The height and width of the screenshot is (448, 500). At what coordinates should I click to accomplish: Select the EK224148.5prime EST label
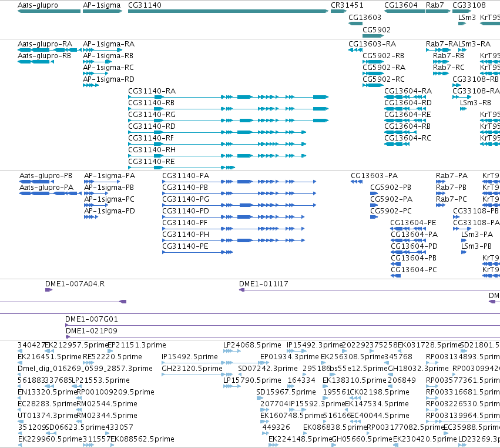[300, 439]
